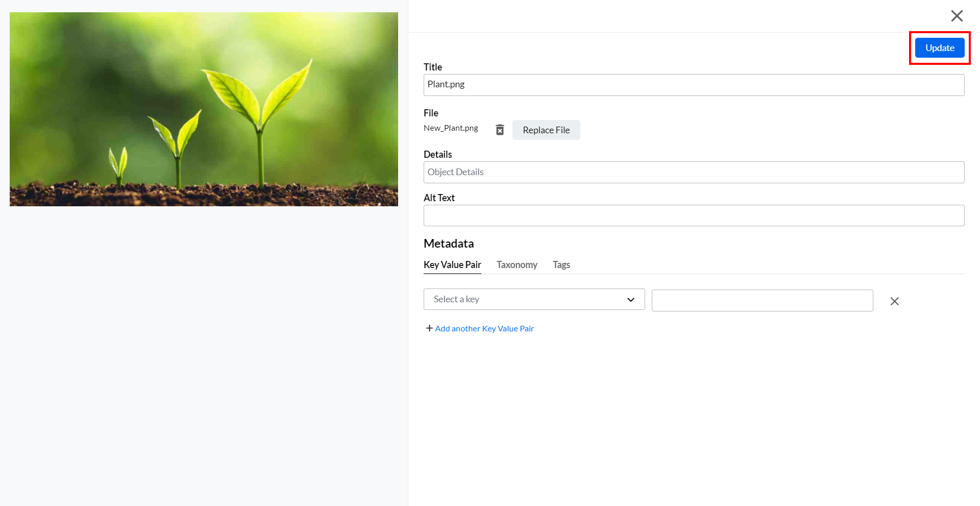
Task: Delete New_Plant.png with the trash icon
Action: (x=500, y=130)
